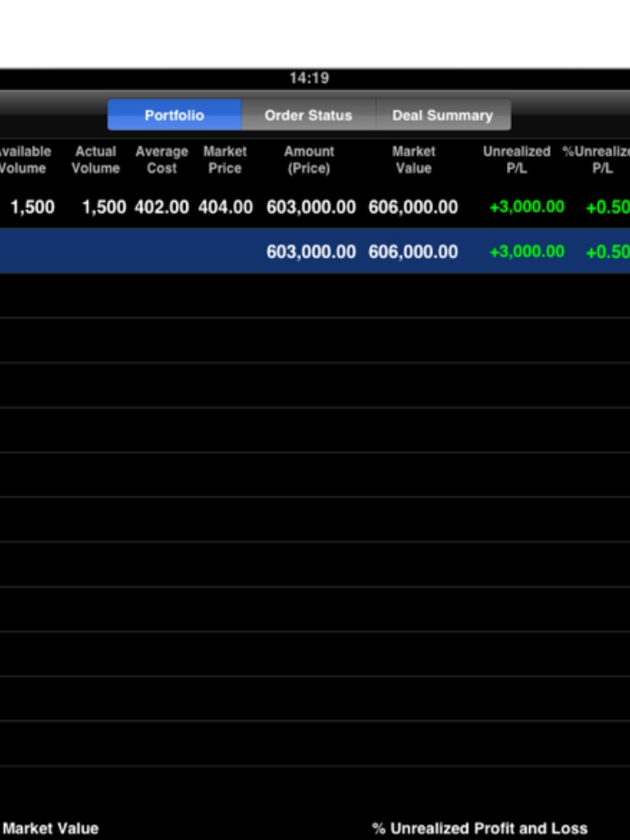Click the Available Volume column header
This screenshot has height=840, width=630.
pyautogui.click(x=24, y=160)
